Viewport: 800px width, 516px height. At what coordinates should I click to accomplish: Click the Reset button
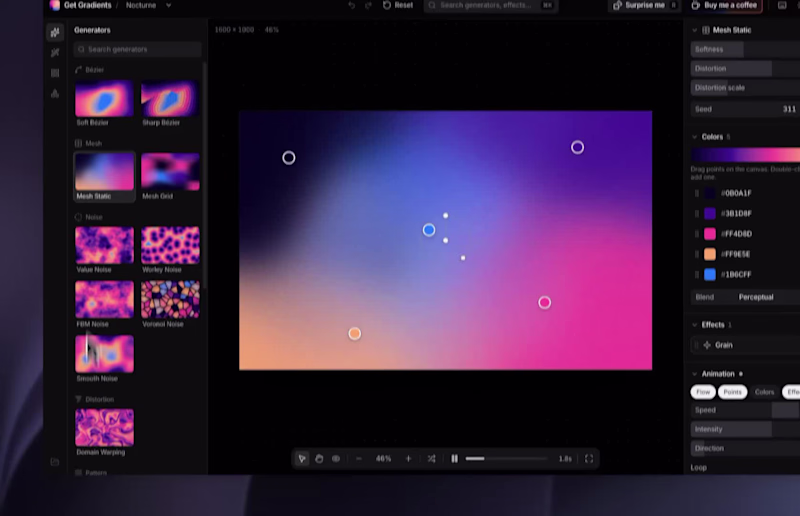point(398,5)
